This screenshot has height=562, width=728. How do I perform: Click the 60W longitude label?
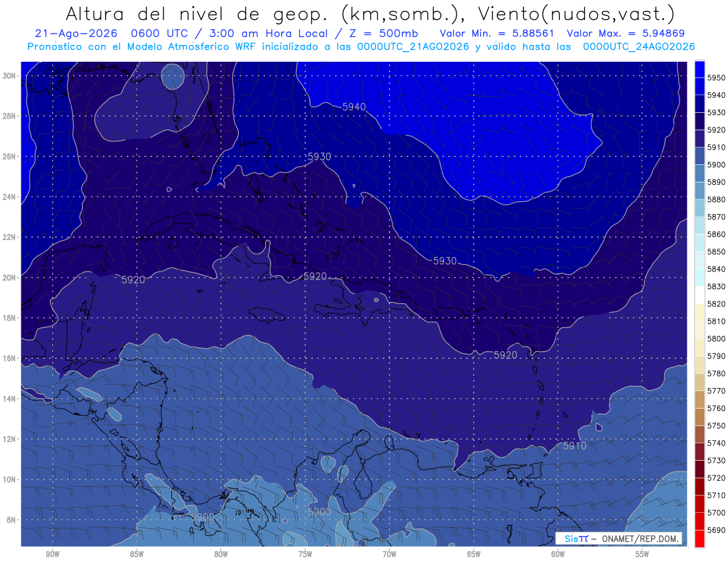coord(558,555)
